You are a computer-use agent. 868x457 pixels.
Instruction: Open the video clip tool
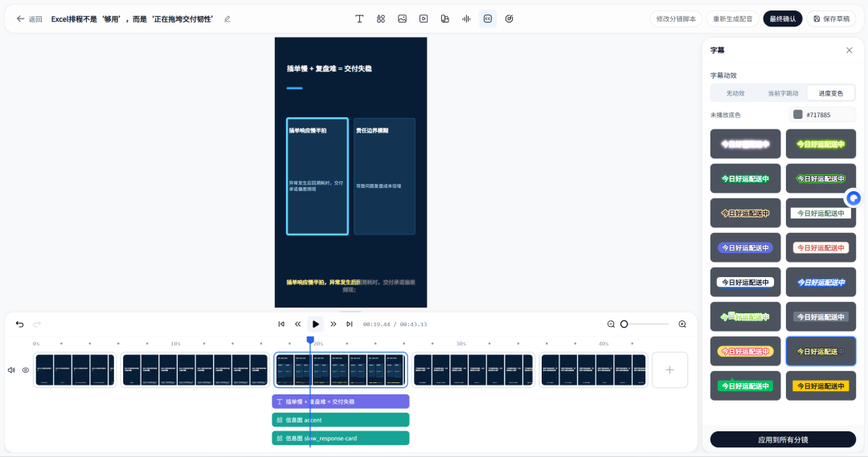(424, 18)
